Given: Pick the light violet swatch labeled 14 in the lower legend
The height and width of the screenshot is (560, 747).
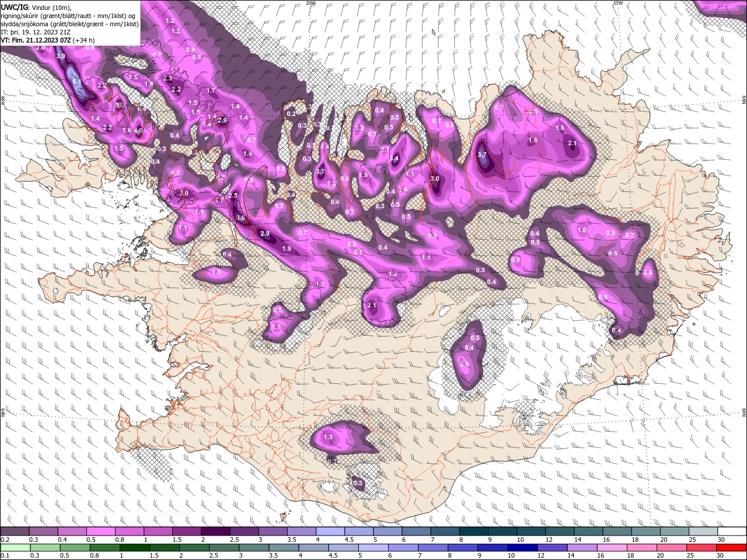Looking at the screenshot, I should 582,548.
